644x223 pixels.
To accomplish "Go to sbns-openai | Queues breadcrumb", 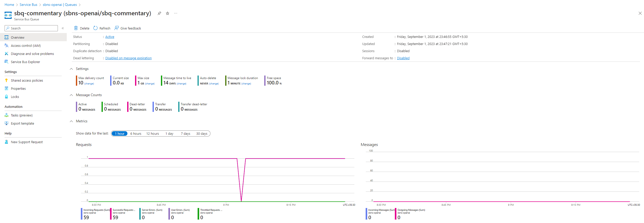I will tap(60, 5).
